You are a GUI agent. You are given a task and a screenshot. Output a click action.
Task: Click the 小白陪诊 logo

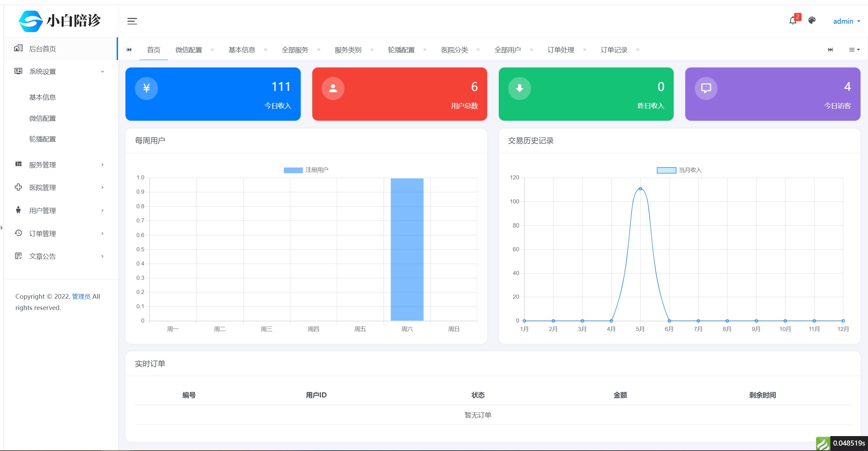(x=60, y=21)
